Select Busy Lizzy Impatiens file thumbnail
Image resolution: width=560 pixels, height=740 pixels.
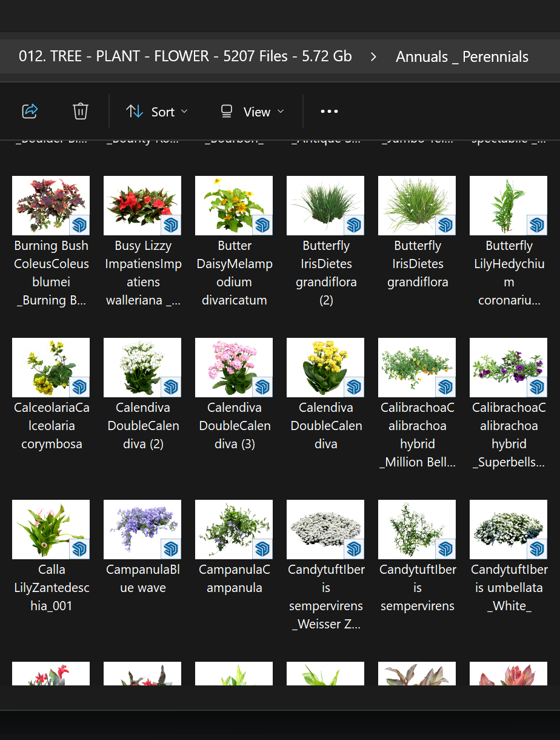point(142,206)
